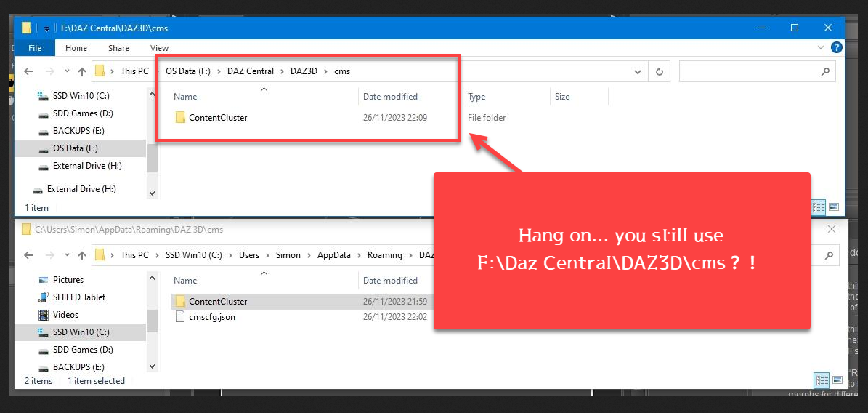868x413 pixels.
Task: Sort by Name column in the top window
Action: coord(185,97)
